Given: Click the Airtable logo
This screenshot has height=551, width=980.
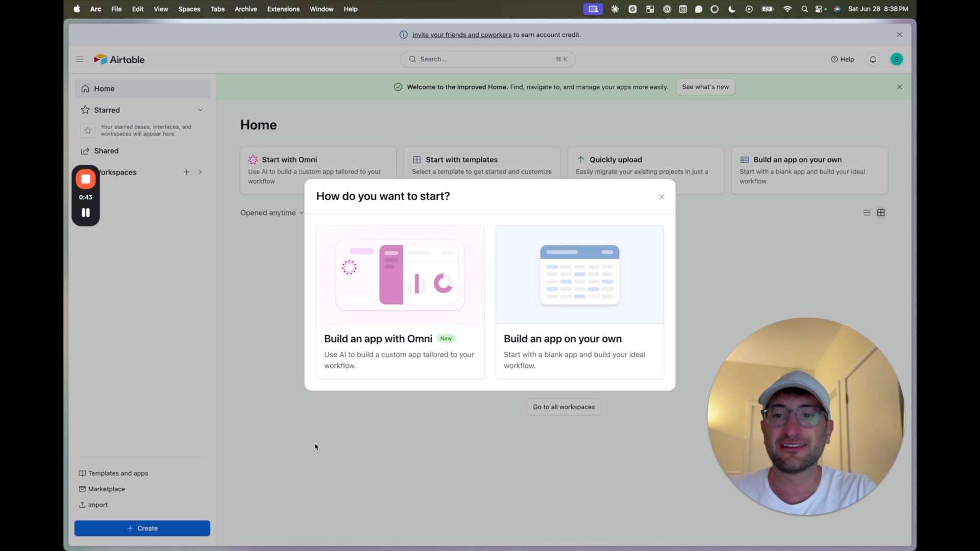Looking at the screenshot, I should tap(119, 60).
